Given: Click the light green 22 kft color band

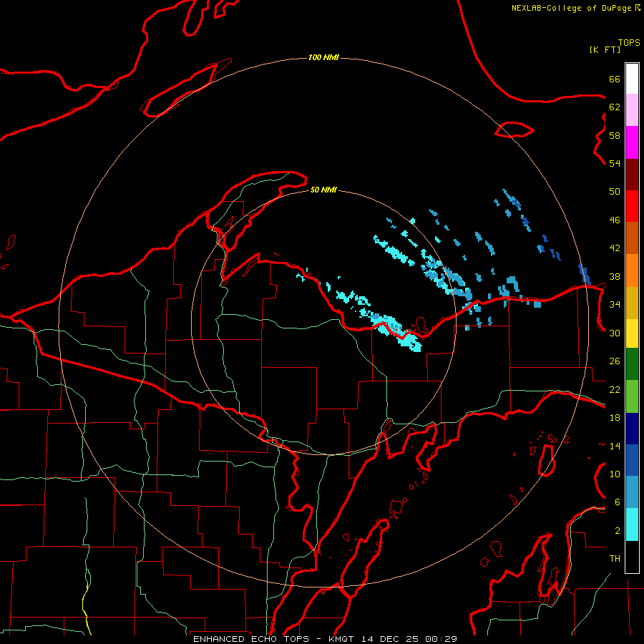Looking at the screenshot, I should point(632,396).
